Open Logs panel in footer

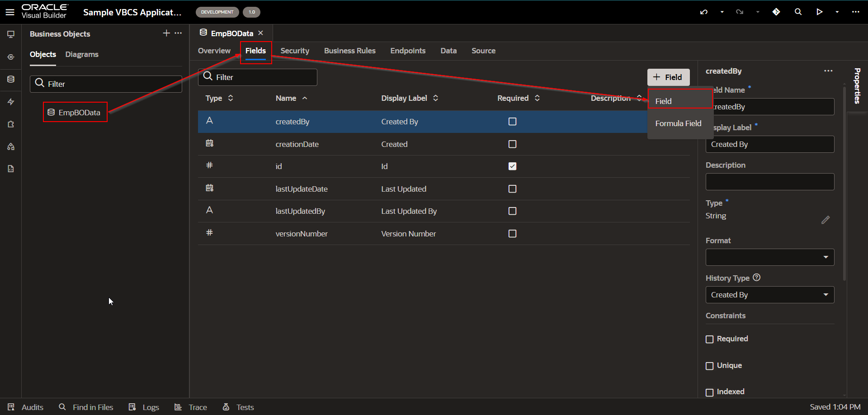[144, 407]
